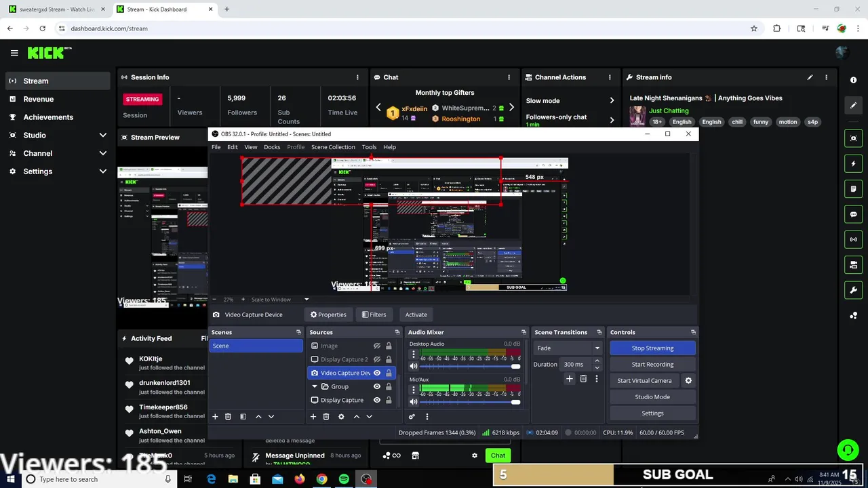Screen dimensions: 868x488
Task: Open source properties gear in Sources dock
Action: click(x=341, y=417)
